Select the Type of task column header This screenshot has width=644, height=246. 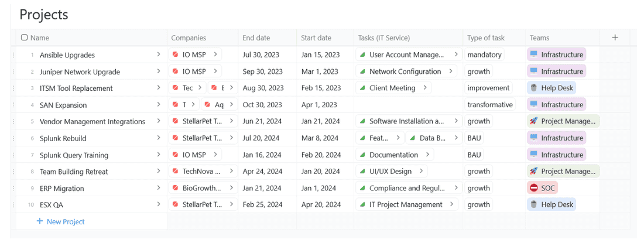(485, 37)
